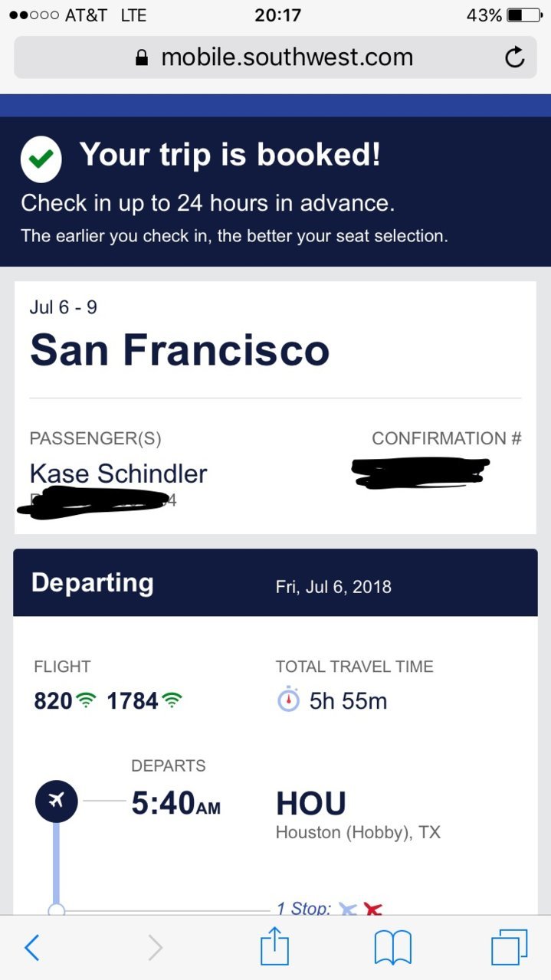Tap the flight number 820
Viewport: 551px width, 980px height.
pos(53,700)
